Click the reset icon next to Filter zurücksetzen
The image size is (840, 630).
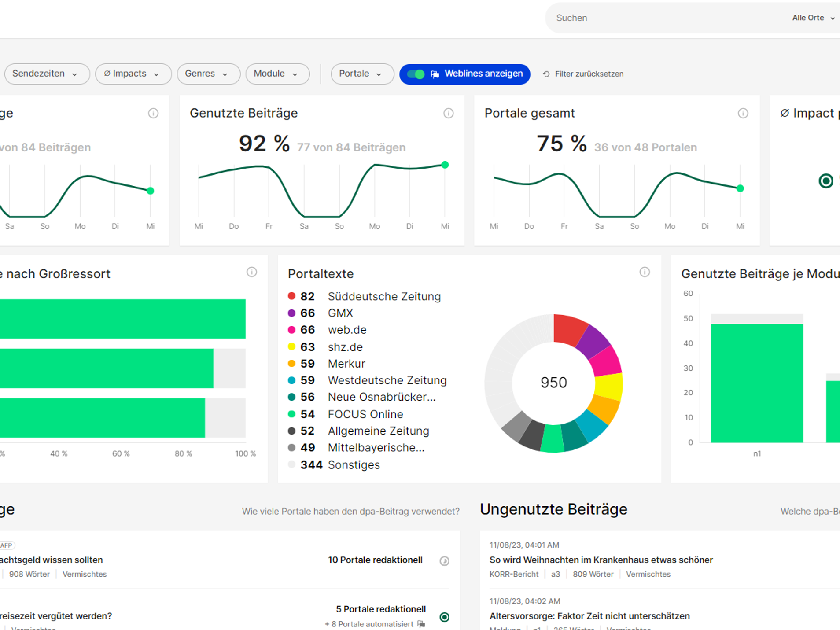click(x=546, y=74)
